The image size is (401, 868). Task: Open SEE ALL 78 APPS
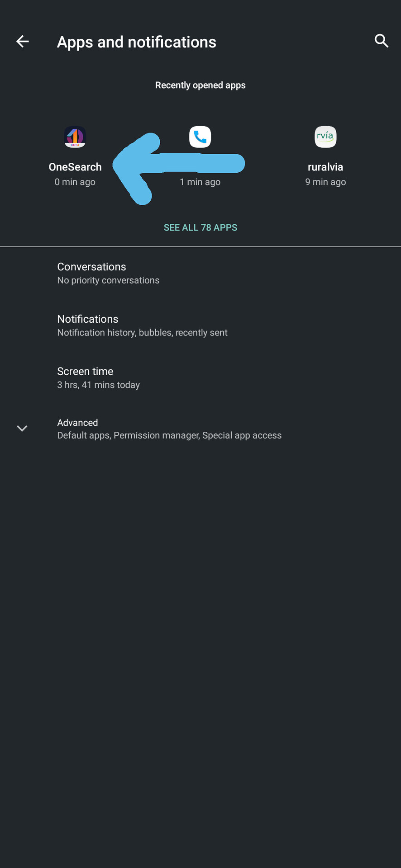click(200, 227)
